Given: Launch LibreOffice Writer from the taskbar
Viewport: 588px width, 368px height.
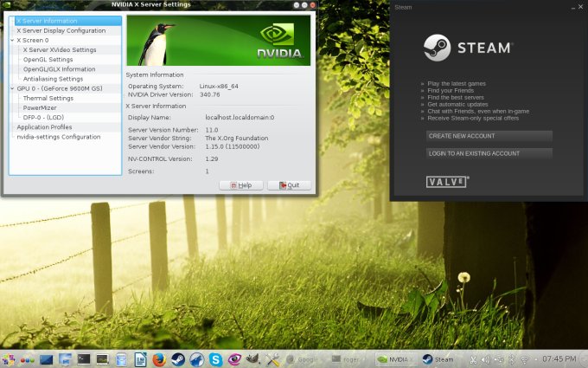Looking at the screenshot, I should (x=141, y=359).
